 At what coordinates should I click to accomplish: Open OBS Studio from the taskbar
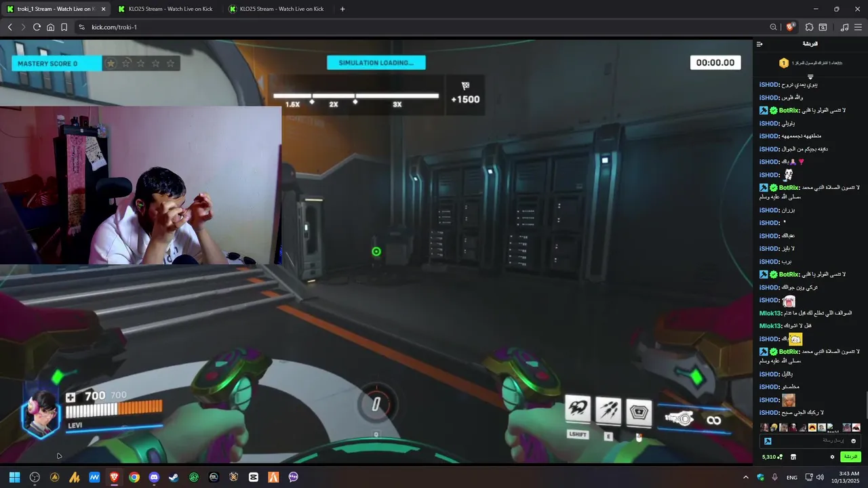pos(35,477)
